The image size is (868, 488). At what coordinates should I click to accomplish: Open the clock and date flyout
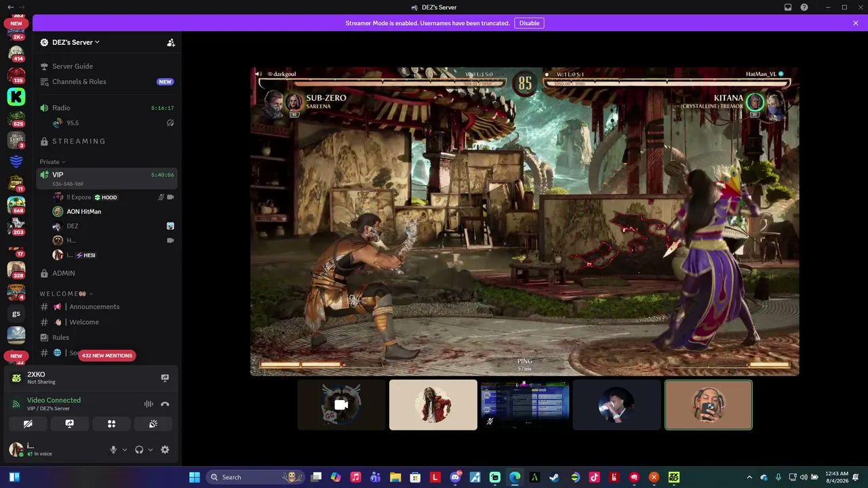click(x=837, y=477)
